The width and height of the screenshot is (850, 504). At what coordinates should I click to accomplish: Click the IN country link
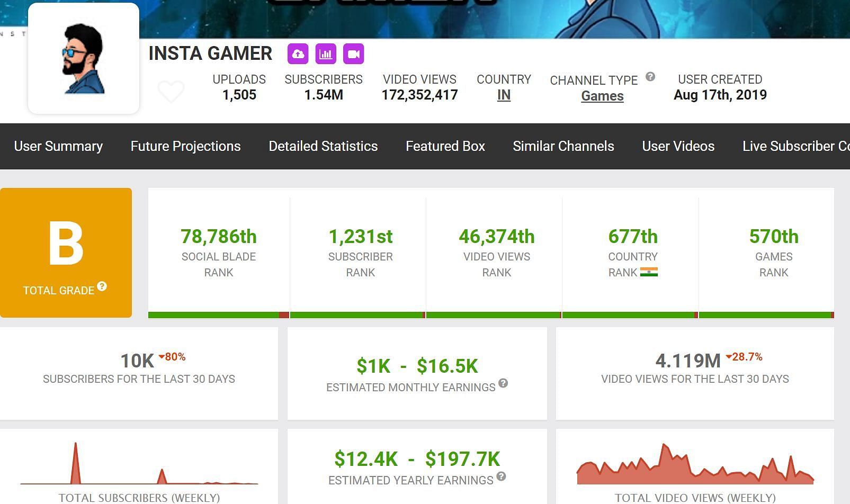504,95
